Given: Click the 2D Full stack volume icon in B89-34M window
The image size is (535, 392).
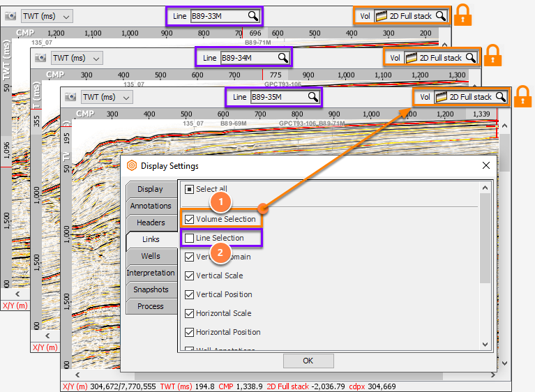Looking at the screenshot, I should (411, 58).
